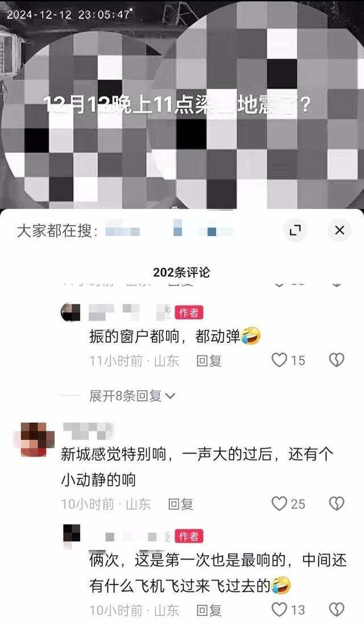The height and width of the screenshot is (625, 364).
Task: Tap the video showing 12月12晚上11点 caption
Action: [182, 105]
